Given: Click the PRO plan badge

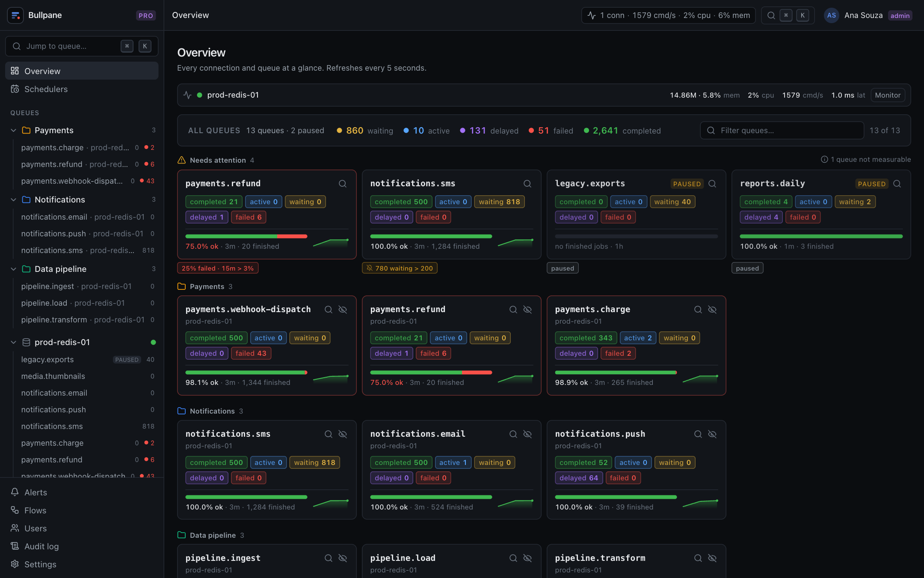Looking at the screenshot, I should pyautogui.click(x=146, y=15).
